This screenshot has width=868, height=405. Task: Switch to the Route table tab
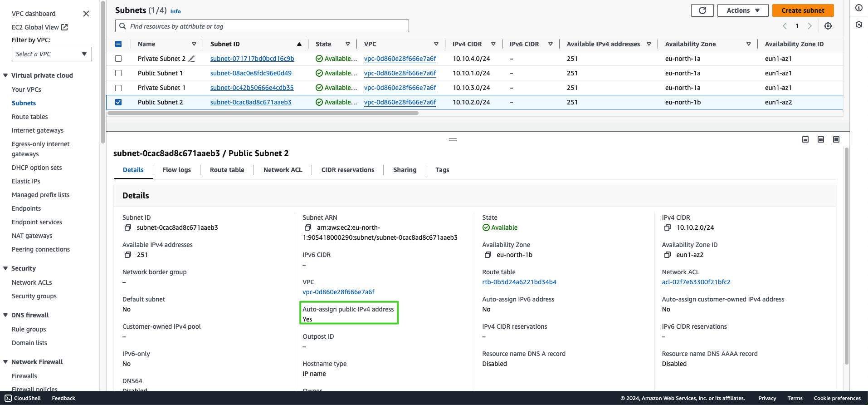pos(227,170)
